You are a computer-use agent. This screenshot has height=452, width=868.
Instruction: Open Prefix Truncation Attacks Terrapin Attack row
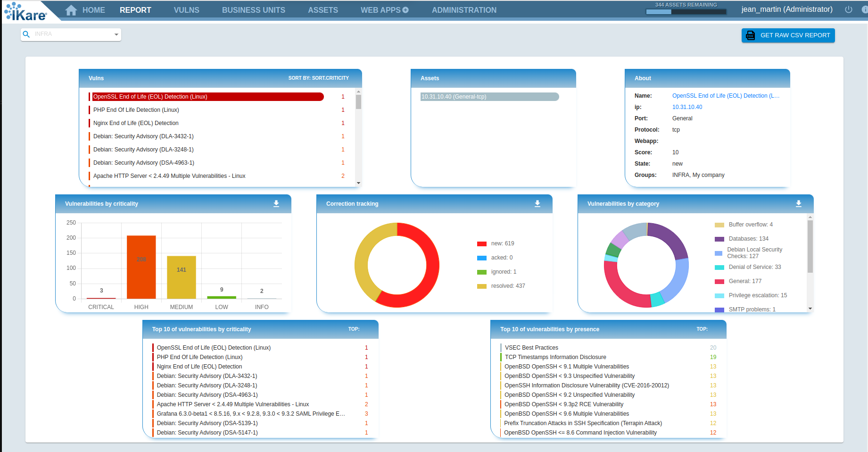point(608,423)
